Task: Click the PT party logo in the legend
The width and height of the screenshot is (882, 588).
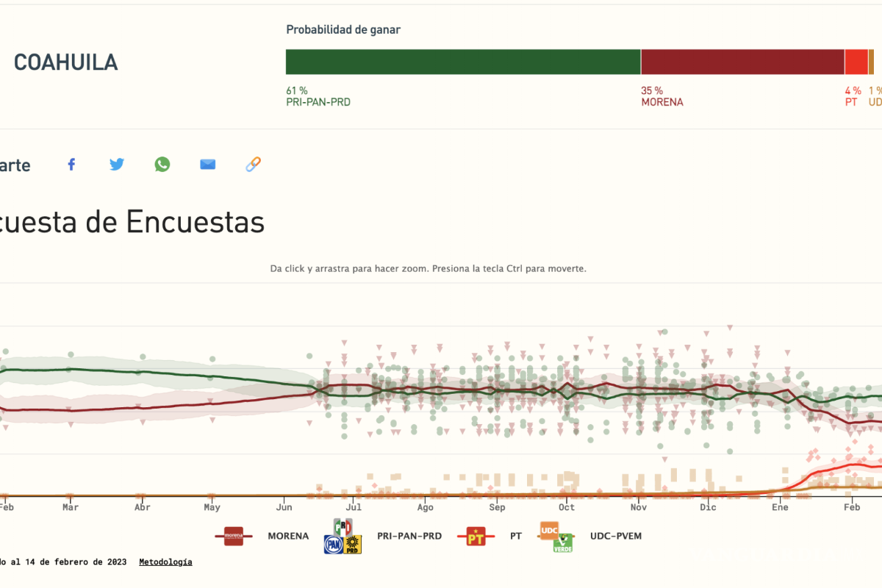Action: click(475, 536)
